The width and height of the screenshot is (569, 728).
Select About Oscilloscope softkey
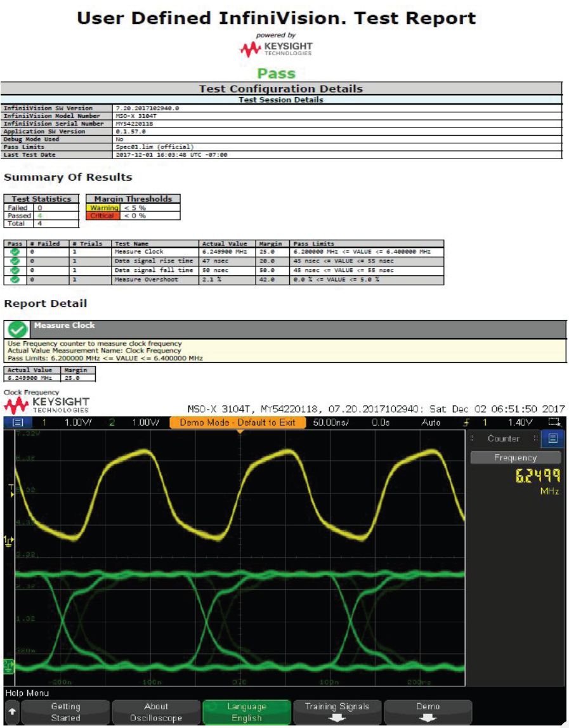coord(156,712)
